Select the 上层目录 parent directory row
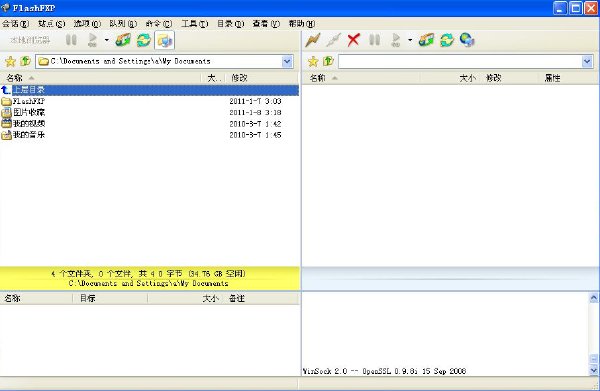Viewport: 600px width, 391px height. coord(150,90)
